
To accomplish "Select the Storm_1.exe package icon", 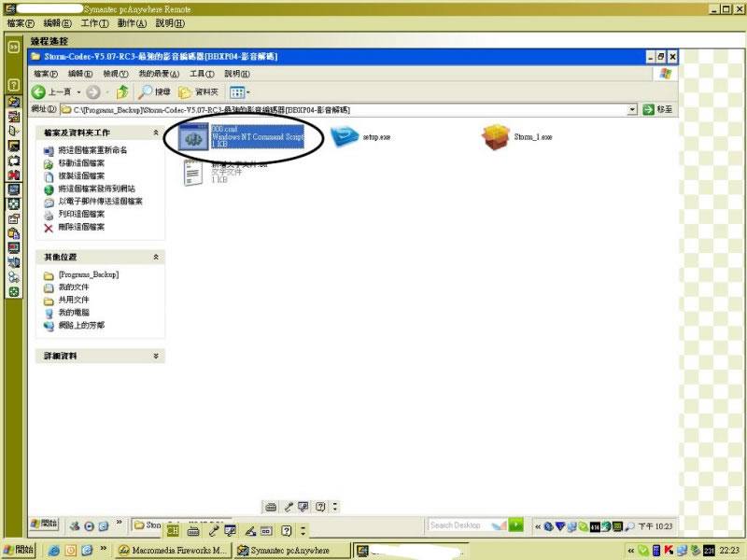I will coord(496,137).
